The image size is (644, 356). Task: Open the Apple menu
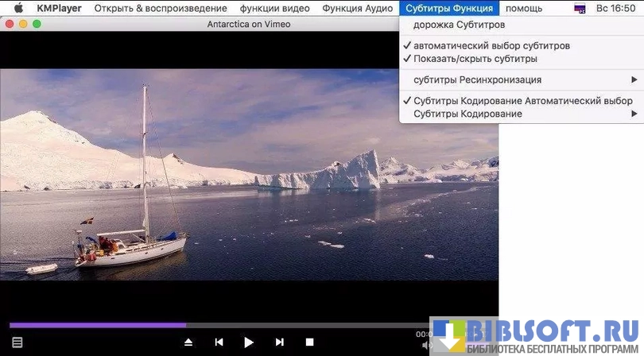click(x=17, y=8)
